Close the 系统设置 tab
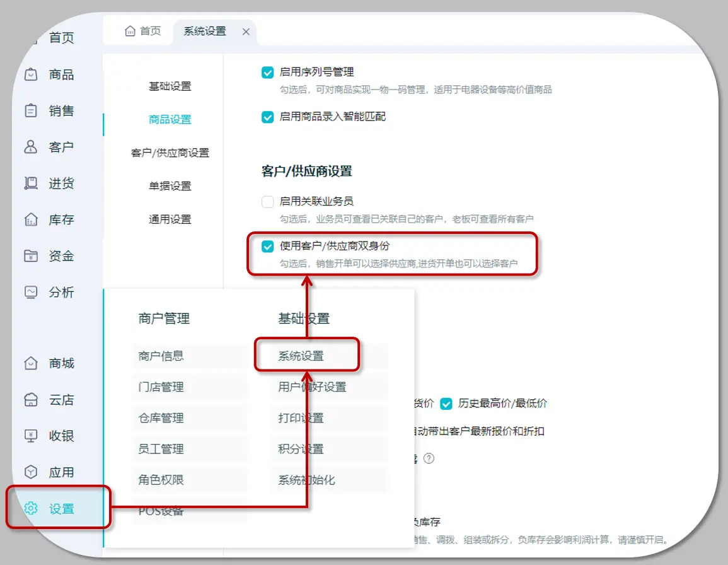Image resolution: width=728 pixels, height=565 pixels. [x=246, y=32]
